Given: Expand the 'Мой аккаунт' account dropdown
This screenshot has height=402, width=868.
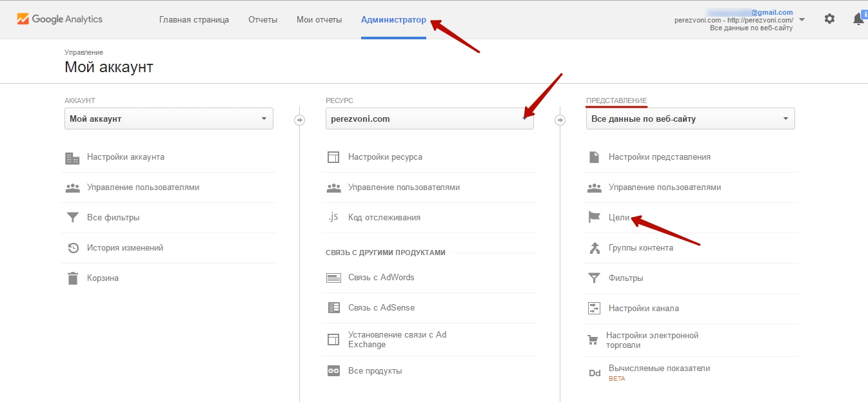Looking at the screenshot, I should (x=169, y=119).
